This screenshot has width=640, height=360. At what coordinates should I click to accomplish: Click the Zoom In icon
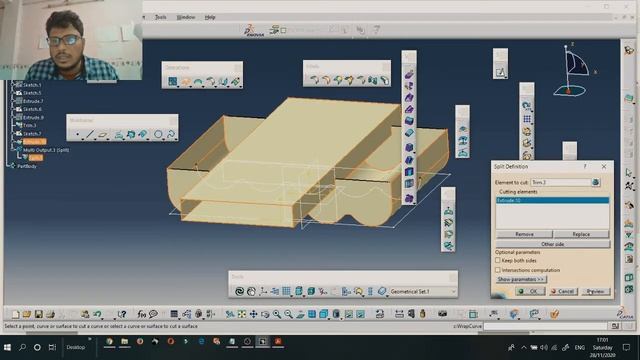pos(277,314)
